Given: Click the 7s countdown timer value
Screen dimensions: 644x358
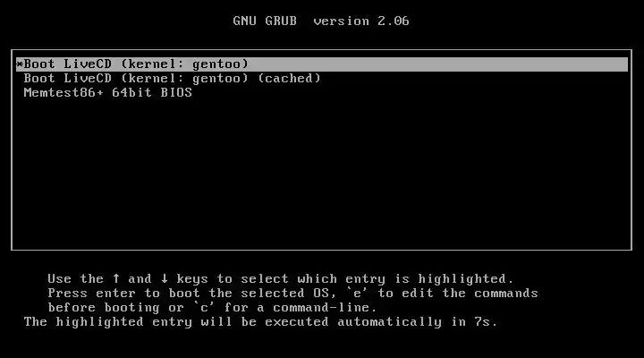Looking at the screenshot, I should 482,322.
